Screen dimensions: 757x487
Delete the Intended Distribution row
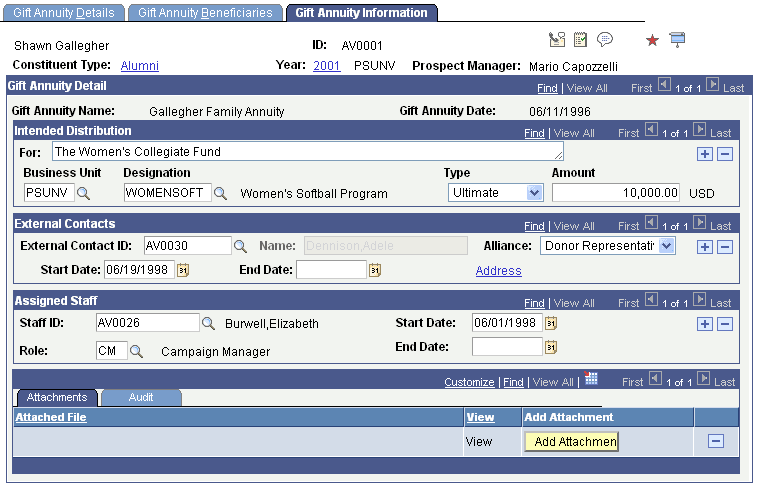point(725,154)
